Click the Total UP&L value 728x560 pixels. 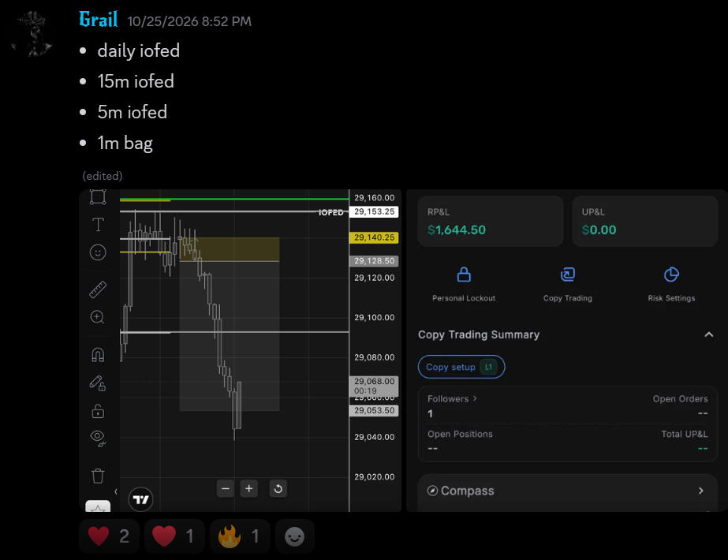click(703, 449)
